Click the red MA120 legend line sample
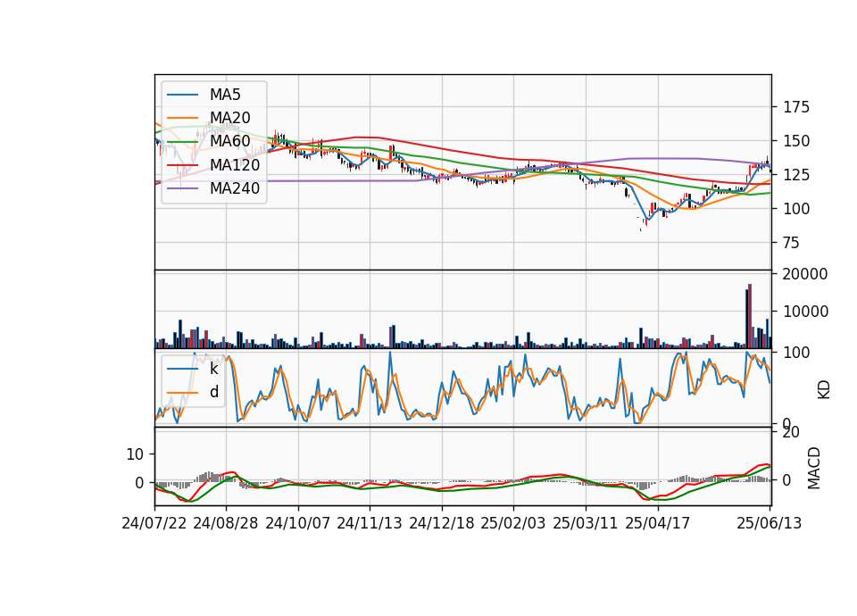857x616 pixels. 182,165
